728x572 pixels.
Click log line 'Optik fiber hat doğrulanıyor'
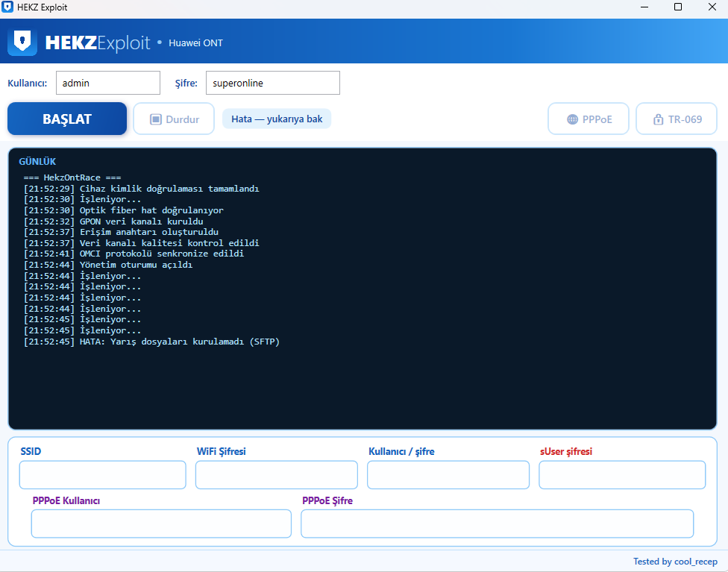pyautogui.click(x=124, y=210)
